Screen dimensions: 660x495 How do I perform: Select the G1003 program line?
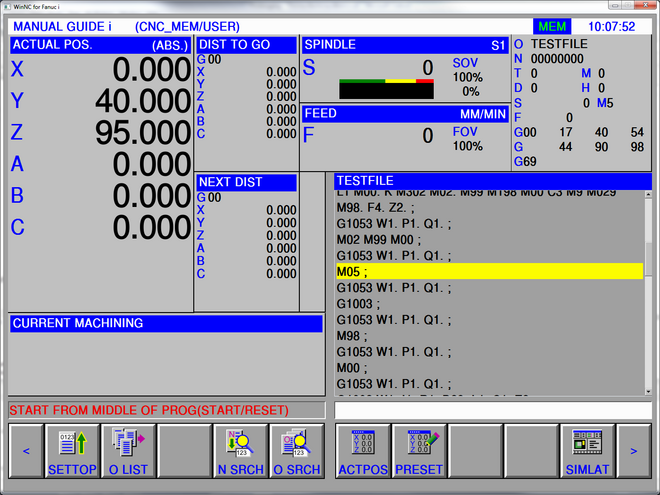tap(490, 304)
